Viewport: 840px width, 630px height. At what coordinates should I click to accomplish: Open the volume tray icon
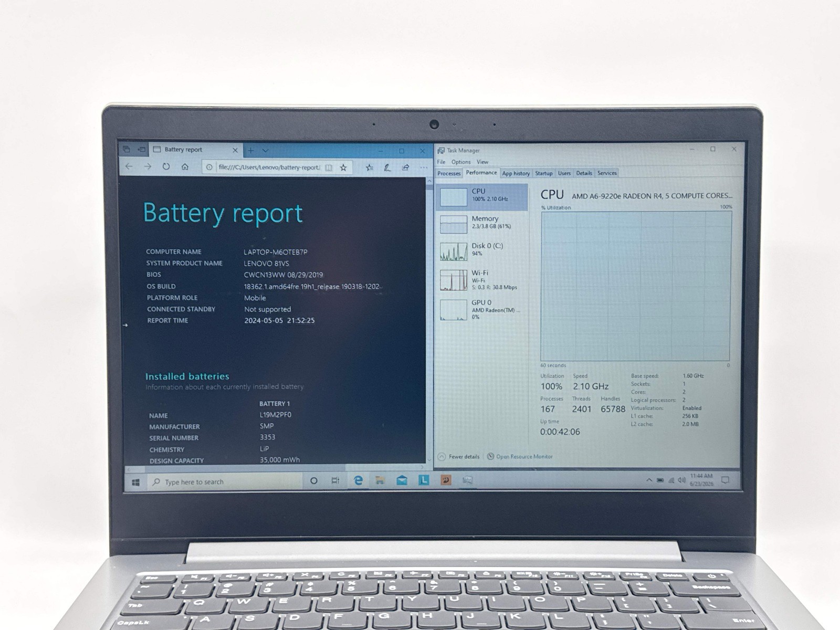point(682,480)
